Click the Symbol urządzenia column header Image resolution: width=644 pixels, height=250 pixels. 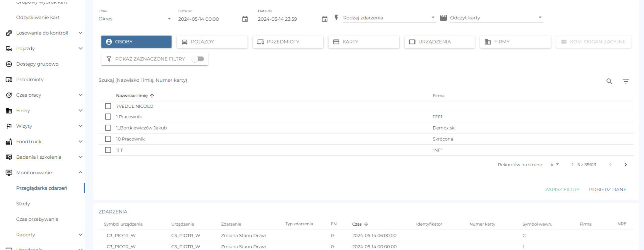(123, 224)
